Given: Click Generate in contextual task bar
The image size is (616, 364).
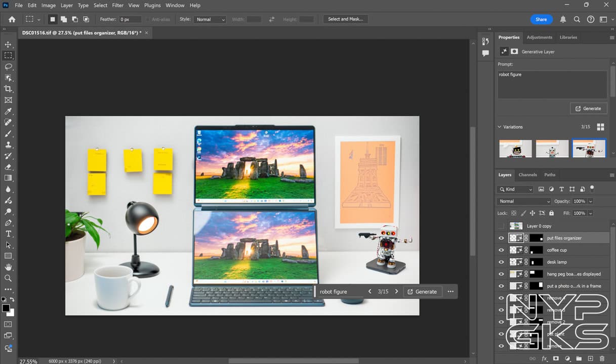Looking at the screenshot, I should (422, 292).
